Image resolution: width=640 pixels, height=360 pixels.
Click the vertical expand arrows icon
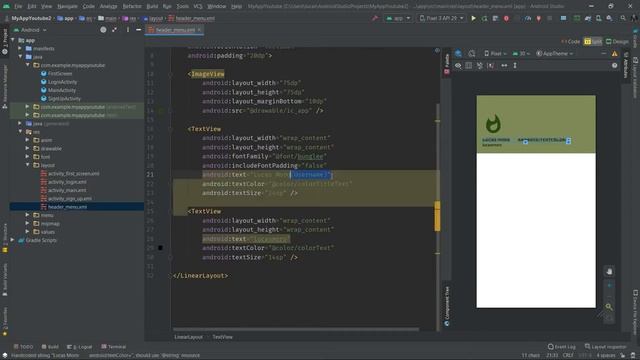point(515,65)
